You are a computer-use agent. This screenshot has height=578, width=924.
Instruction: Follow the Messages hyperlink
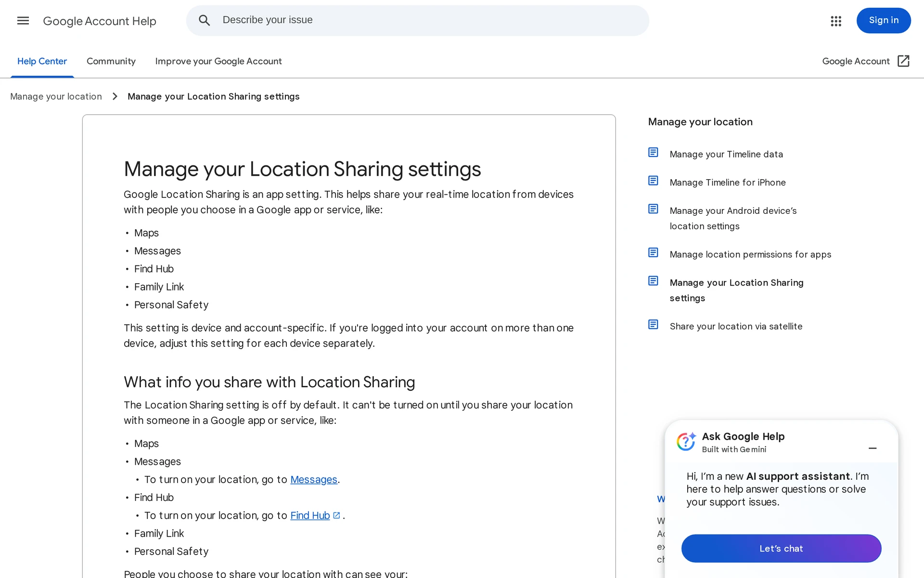[314, 480]
